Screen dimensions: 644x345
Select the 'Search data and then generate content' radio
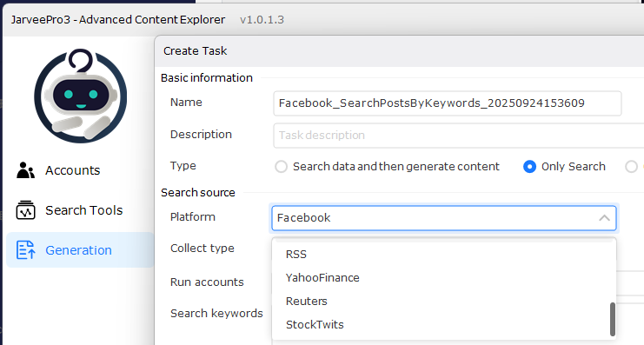click(281, 167)
